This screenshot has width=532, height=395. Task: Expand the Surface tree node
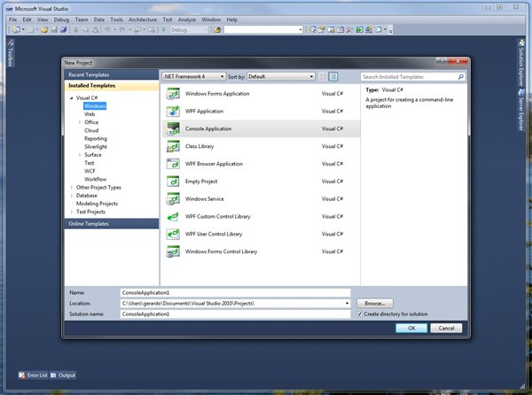coord(80,155)
